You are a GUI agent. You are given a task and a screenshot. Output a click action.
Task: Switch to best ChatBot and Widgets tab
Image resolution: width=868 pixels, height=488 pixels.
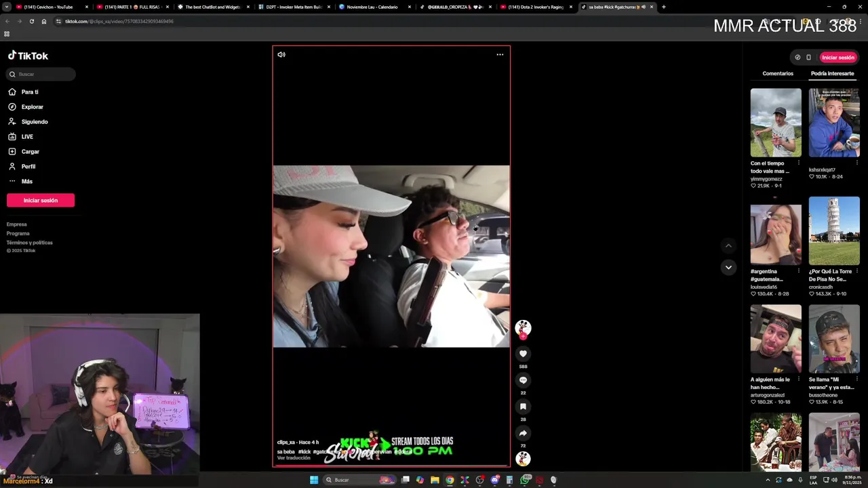213,7
